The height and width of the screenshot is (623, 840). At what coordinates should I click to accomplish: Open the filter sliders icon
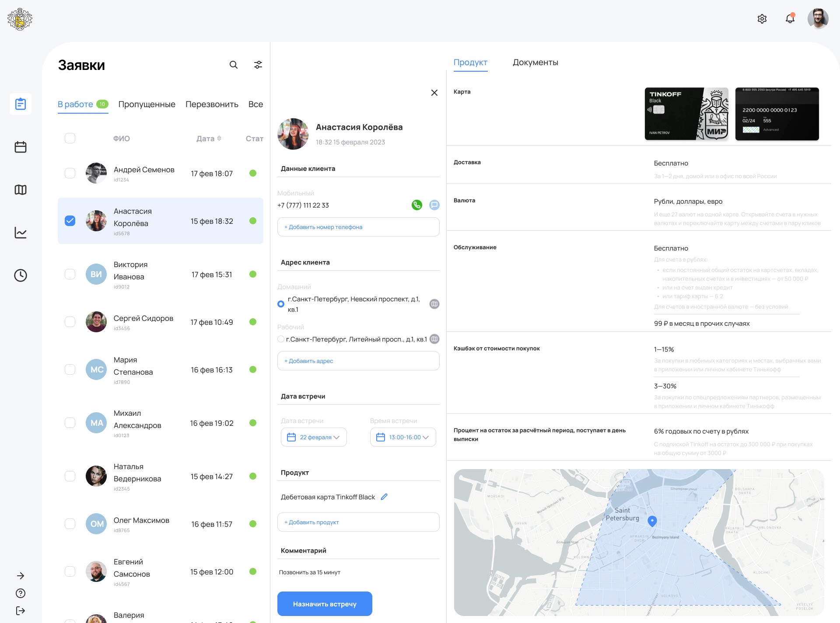(x=258, y=65)
